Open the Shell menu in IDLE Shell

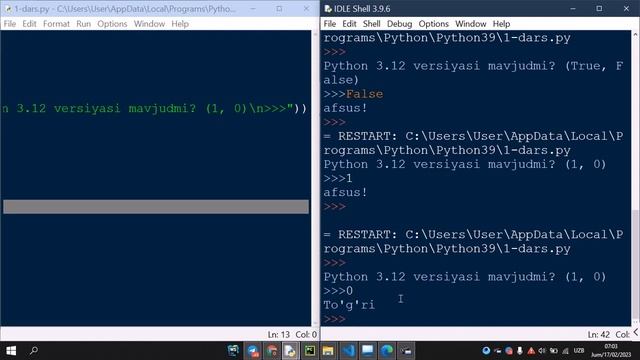point(371,24)
